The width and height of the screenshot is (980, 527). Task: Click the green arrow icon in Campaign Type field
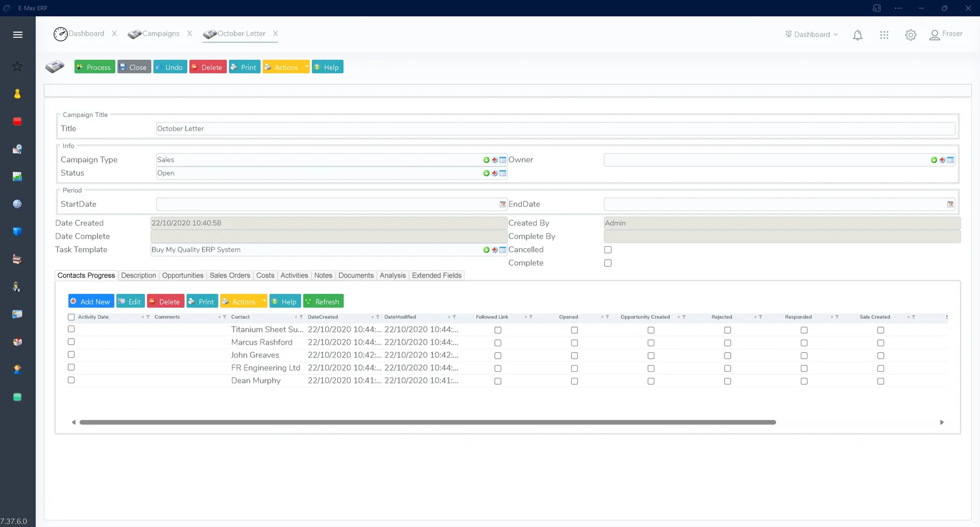point(486,160)
